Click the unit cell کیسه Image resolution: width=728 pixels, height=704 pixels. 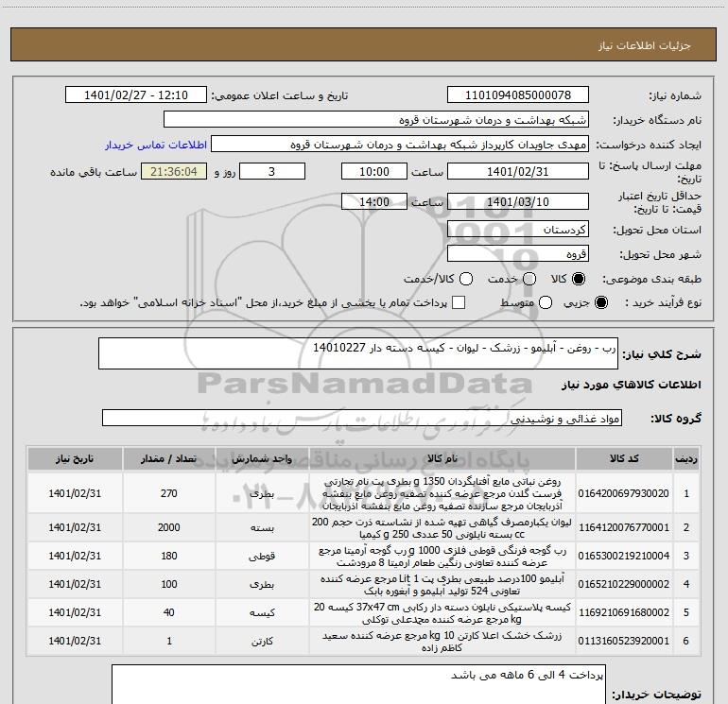point(262,612)
